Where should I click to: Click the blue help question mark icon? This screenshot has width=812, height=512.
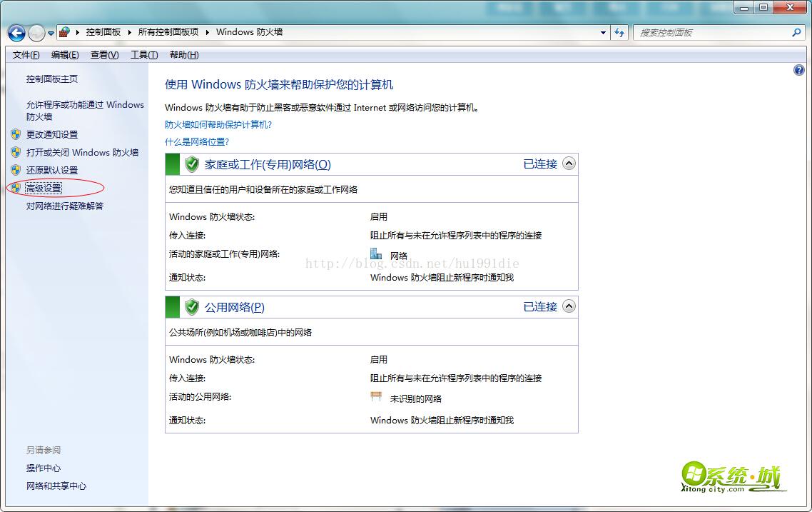click(x=798, y=70)
